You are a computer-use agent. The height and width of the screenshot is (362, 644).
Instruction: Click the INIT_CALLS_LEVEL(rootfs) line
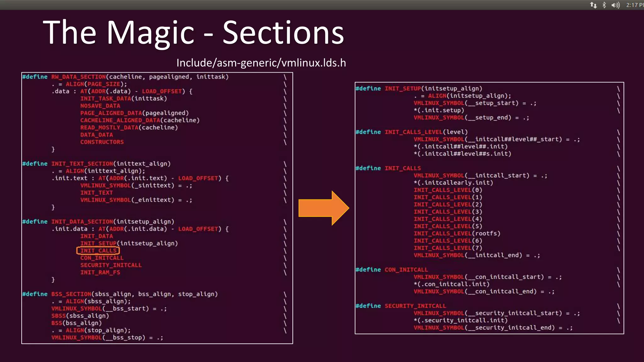tap(457, 233)
